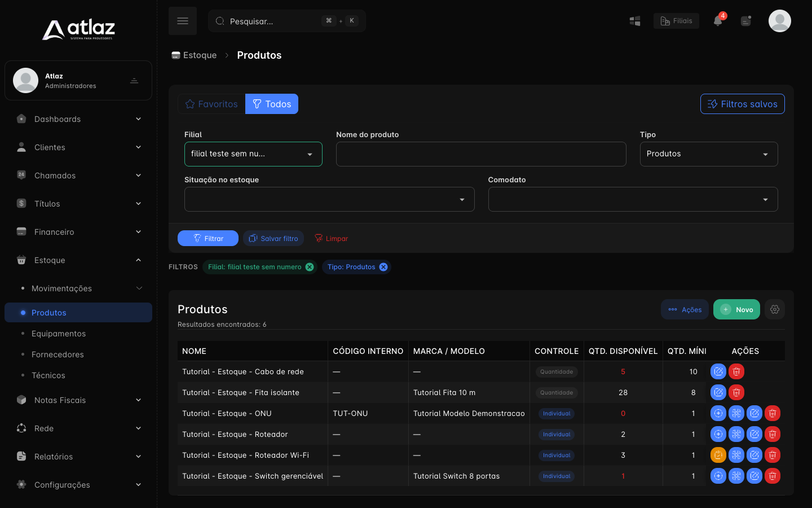Image resolution: width=812 pixels, height=508 pixels.
Task: Open the Filial dropdown
Action: (x=253, y=154)
